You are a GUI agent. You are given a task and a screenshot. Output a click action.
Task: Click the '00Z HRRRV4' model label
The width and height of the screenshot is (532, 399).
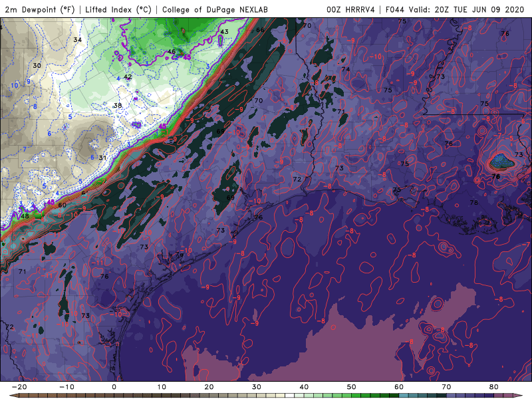coord(350,9)
